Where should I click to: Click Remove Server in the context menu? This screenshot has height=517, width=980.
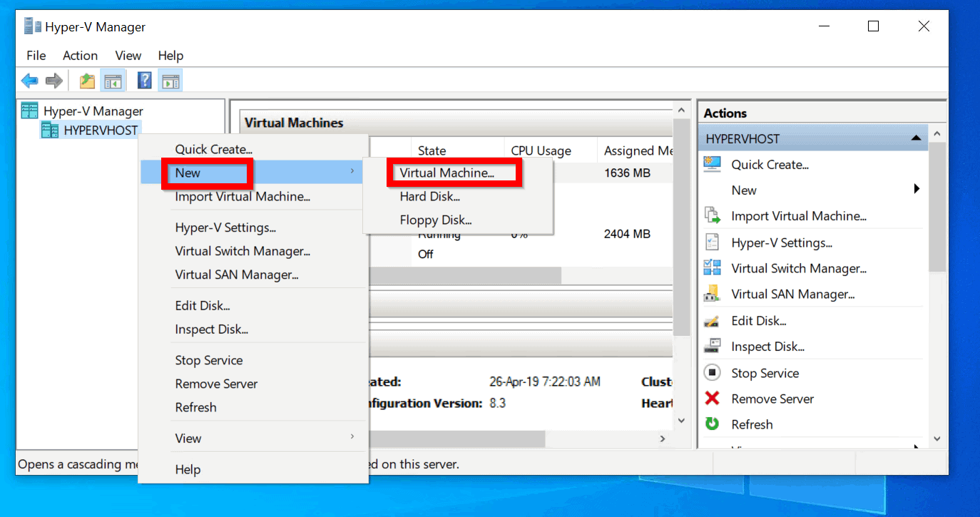coord(216,384)
